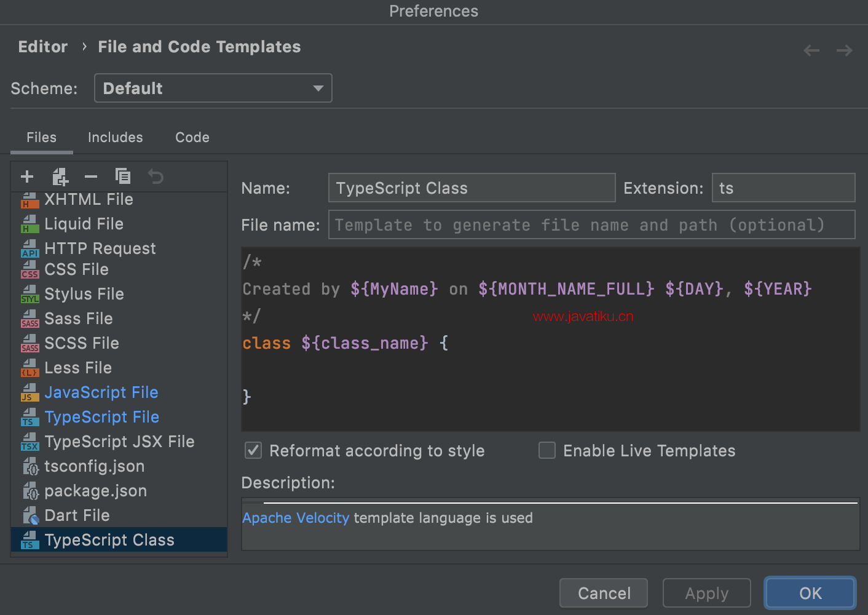The height and width of the screenshot is (615, 868).
Task: Click the Apply button
Action: click(x=707, y=593)
